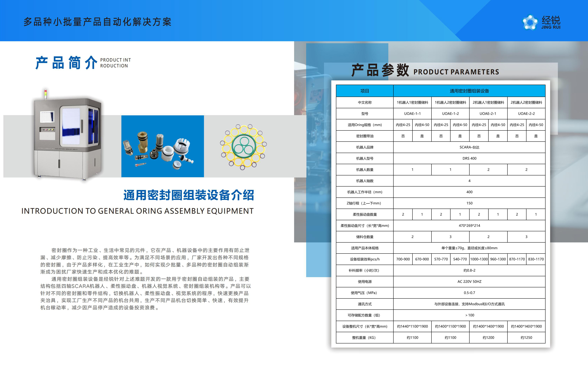Click the efficiency value 1000-1300
Image resolution: width=588 pixels, height=366 pixels.
pyautogui.click(x=479, y=259)
